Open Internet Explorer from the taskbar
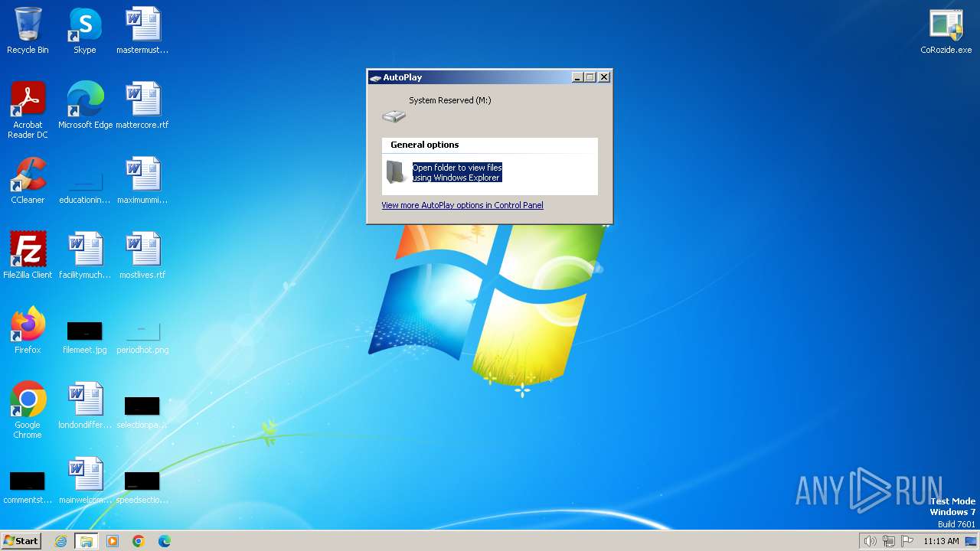 [x=60, y=541]
